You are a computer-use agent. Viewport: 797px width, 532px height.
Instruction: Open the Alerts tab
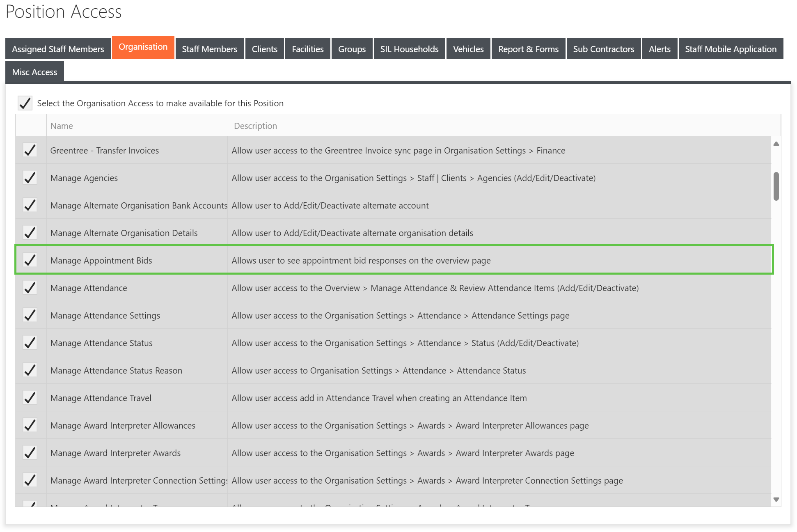[x=660, y=49]
